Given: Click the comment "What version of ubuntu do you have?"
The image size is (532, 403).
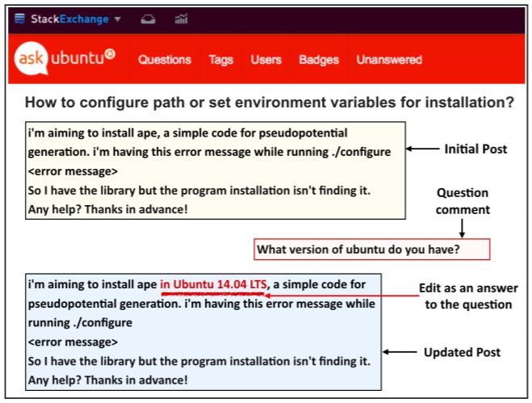Looking at the screenshot, I should tap(372, 250).
